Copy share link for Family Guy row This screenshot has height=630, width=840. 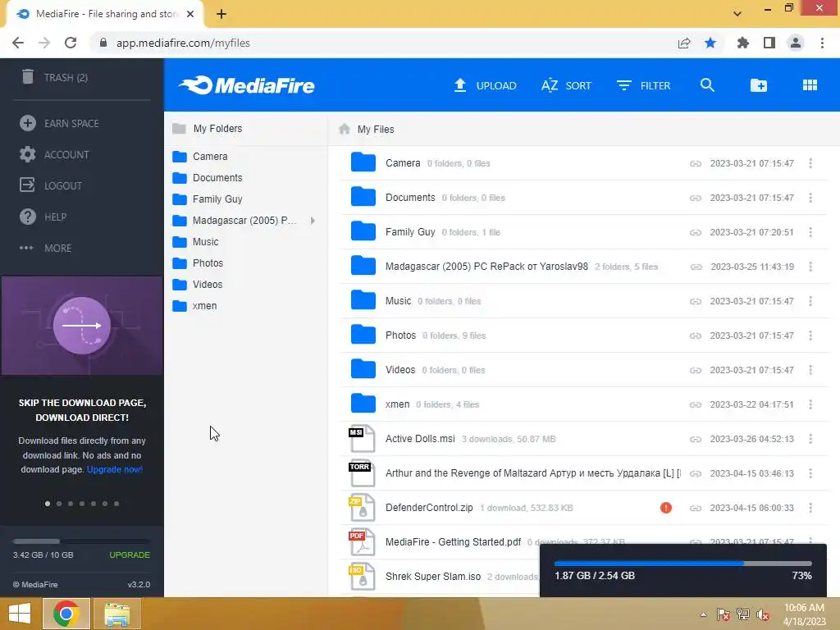coord(696,232)
